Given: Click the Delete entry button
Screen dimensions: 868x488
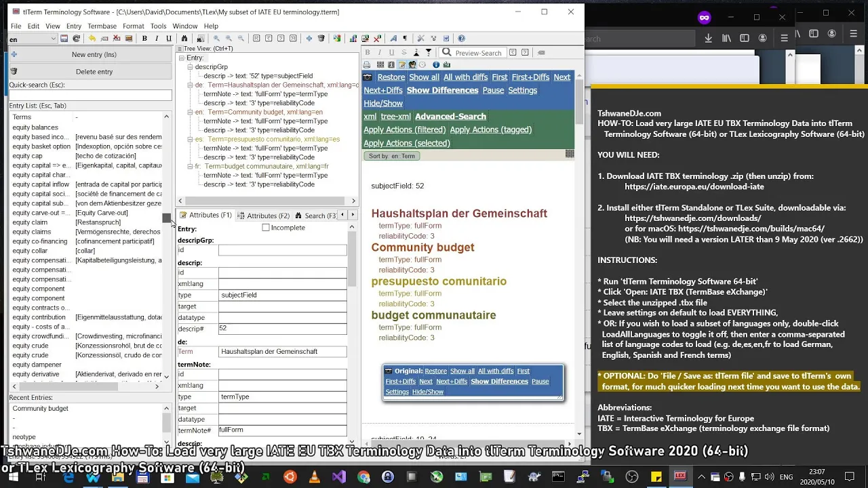Looking at the screenshot, I should tap(90, 72).
